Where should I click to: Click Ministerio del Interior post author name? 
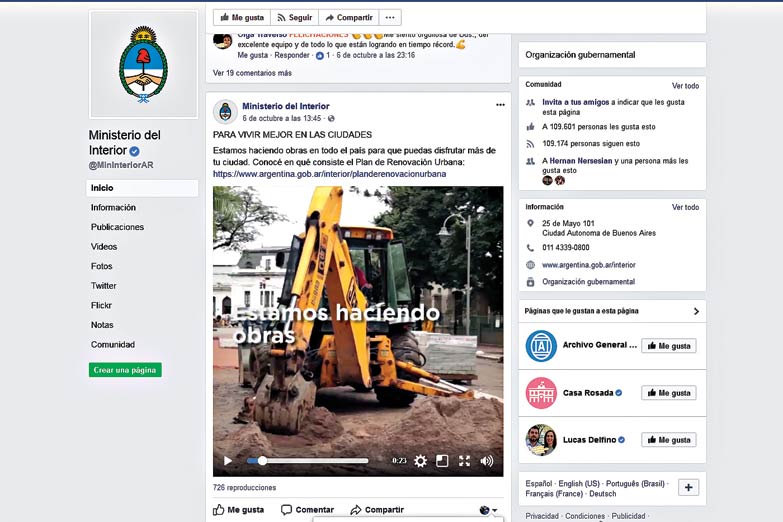[286, 106]
